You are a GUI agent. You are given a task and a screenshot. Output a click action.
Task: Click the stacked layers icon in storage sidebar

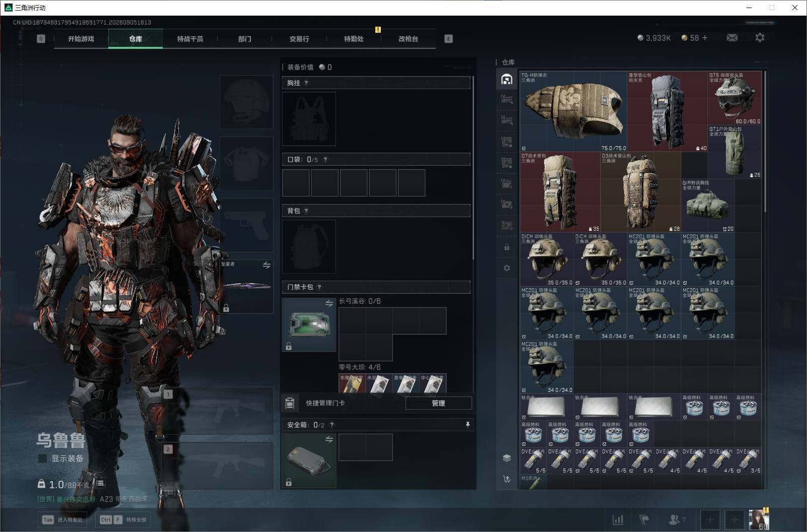click(x=507, y=457)
